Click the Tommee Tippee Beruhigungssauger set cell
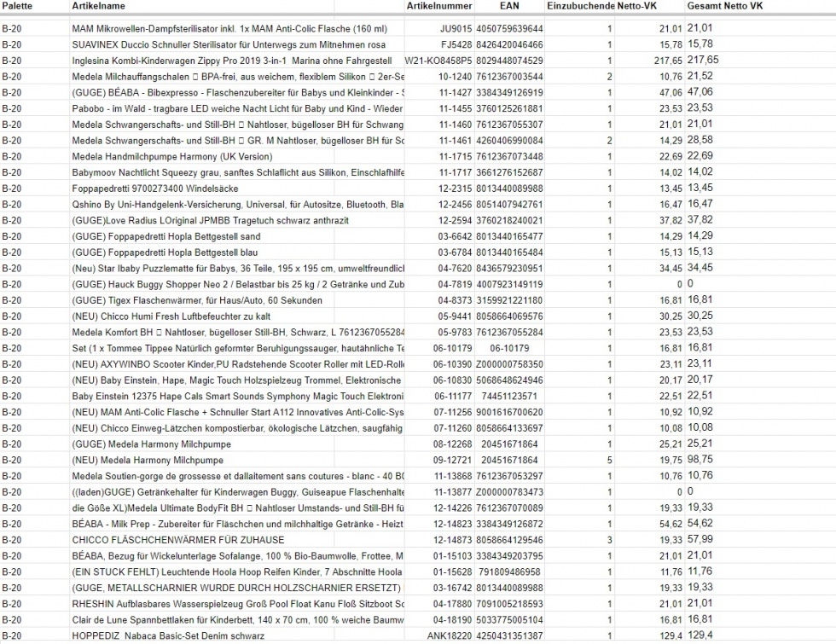This screenshot has width=836, height=644. [238, 349]
